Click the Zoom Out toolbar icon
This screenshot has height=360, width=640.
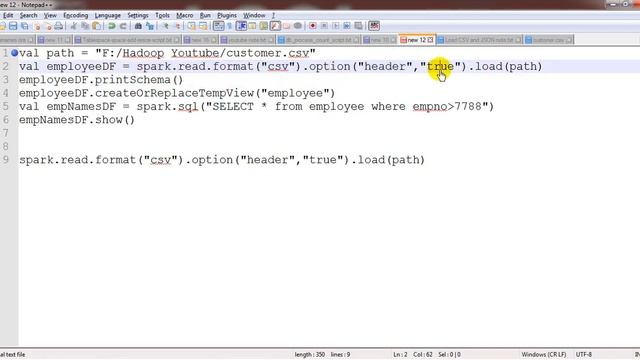point(178,26)
